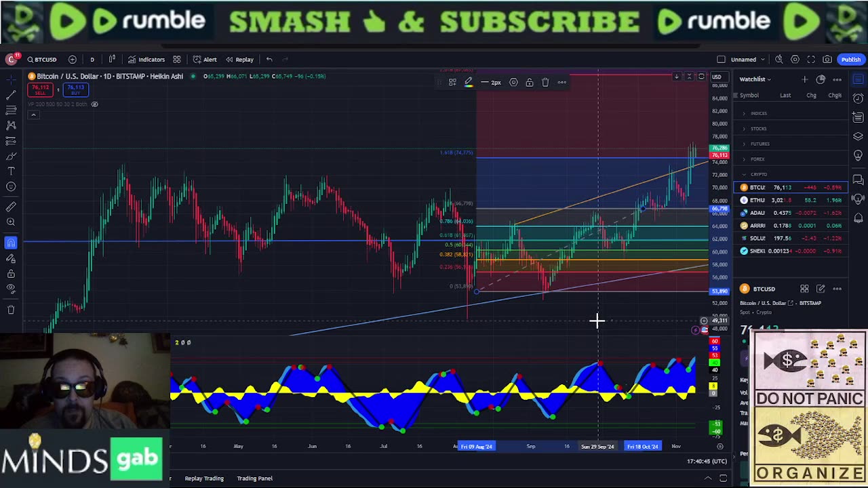Screen dimensions: 868x488
Task: Toggle lock all drawing tools
Action: click(x=11, y=274)
